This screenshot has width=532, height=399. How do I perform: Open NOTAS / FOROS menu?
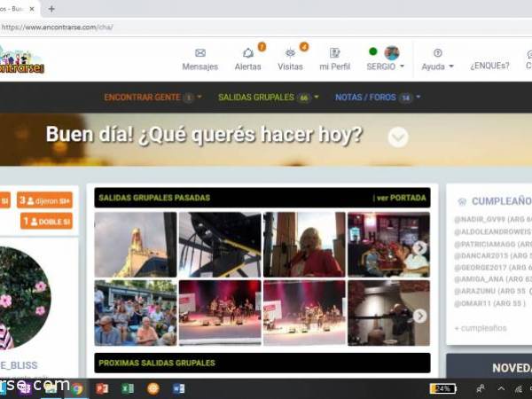[365, 98]
